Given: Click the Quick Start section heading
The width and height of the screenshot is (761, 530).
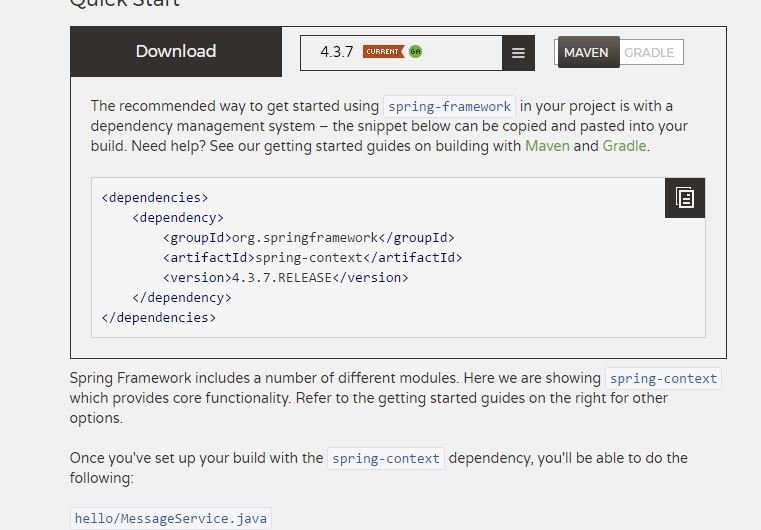Looking at the screenshot, I should pyautogui.click(x=125, y=3).
